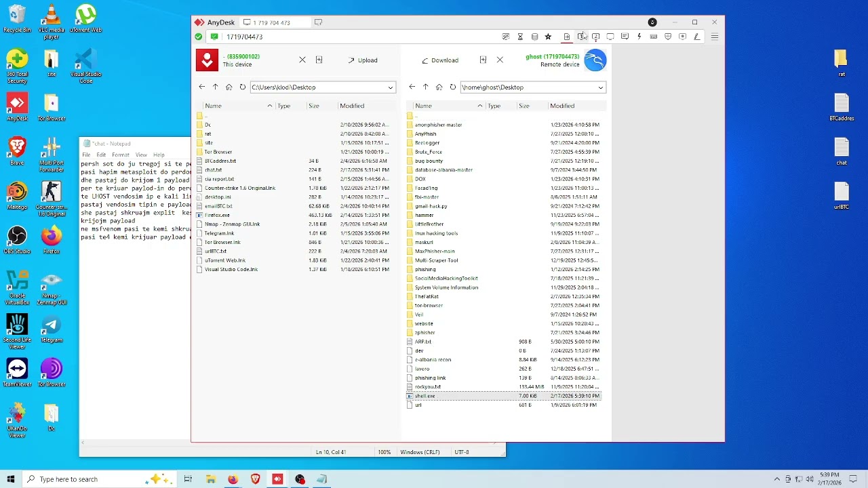Viewport: 868px width, 488px height.
Task: Open the Help menu in Notepad
Action: click(x=159, y=155)
